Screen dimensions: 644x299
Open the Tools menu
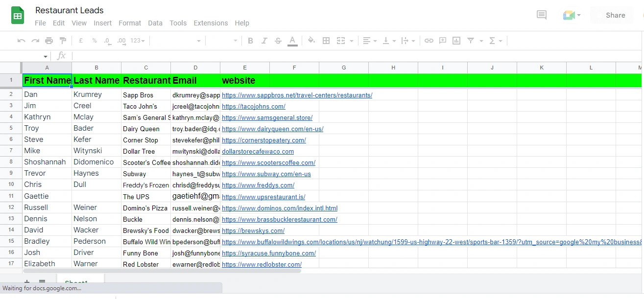(x=178, y=23)
